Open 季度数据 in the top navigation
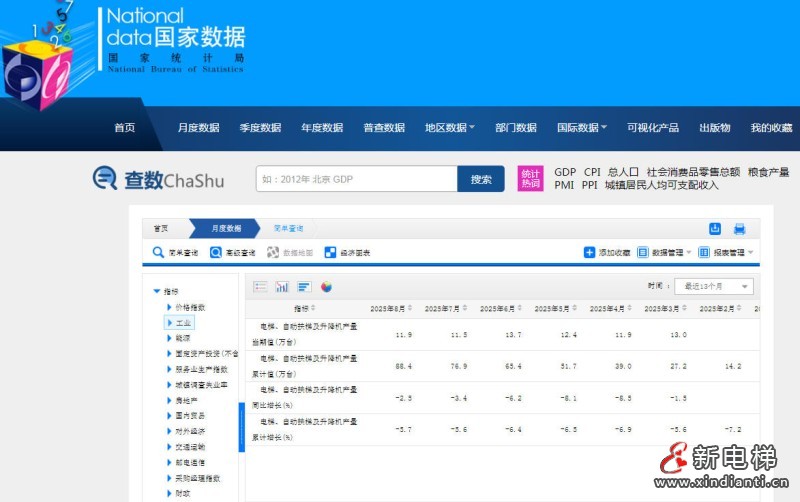The image size is (800, 502). [260, 128]
